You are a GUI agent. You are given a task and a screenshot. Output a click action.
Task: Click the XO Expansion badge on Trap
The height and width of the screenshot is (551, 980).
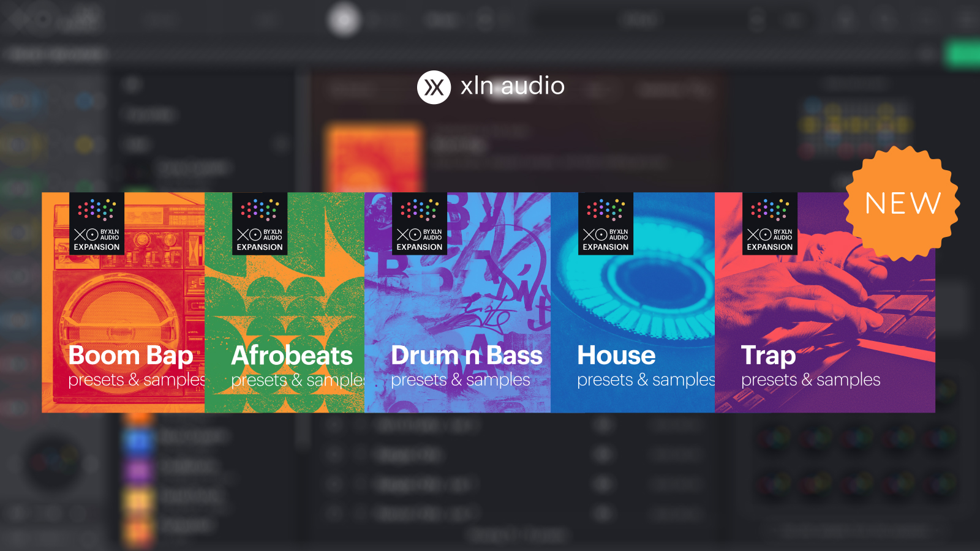pos(770,223)
